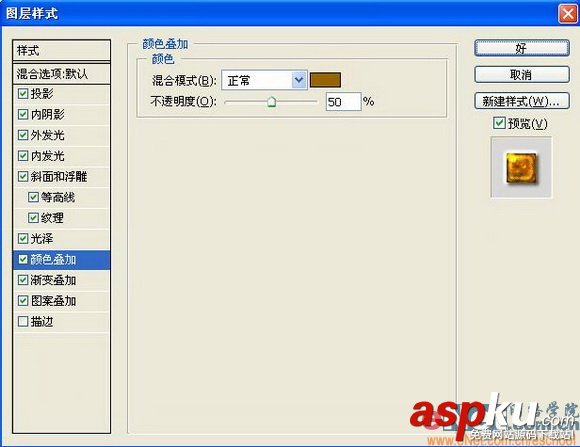Uncheck the 颜色叠加 checkbox
Viewport: 580px width, 447px height.
pyautogui.click(x=23, y=259)
